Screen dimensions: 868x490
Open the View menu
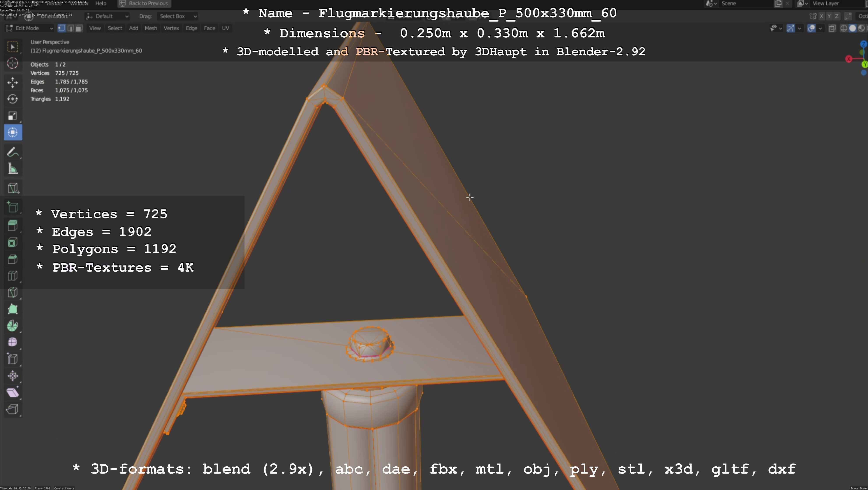coord(95,28)
